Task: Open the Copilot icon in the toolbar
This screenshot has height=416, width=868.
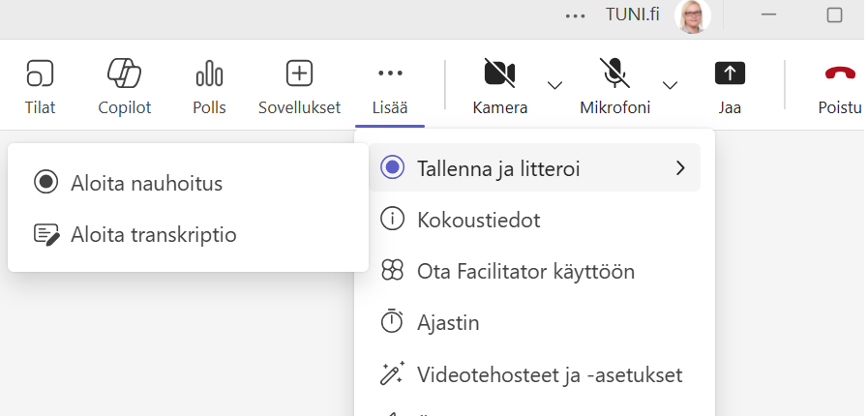Action: (124, 74)
